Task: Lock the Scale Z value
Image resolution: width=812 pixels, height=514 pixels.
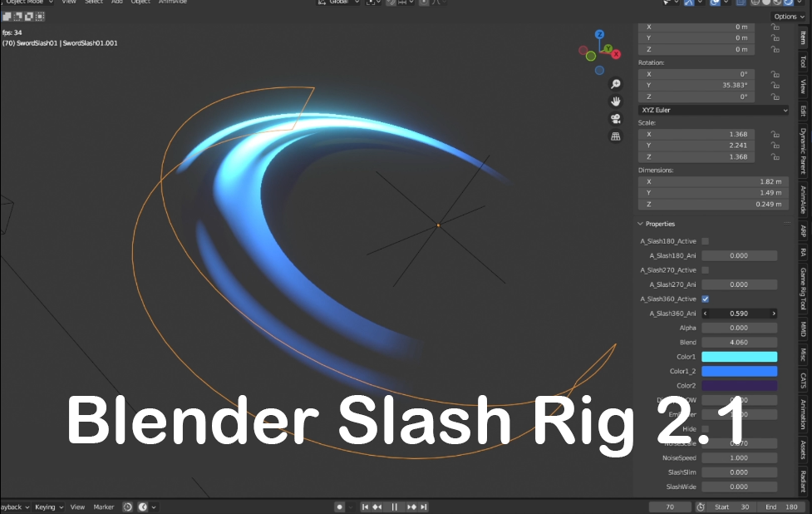Action: [x=775, y=157]
